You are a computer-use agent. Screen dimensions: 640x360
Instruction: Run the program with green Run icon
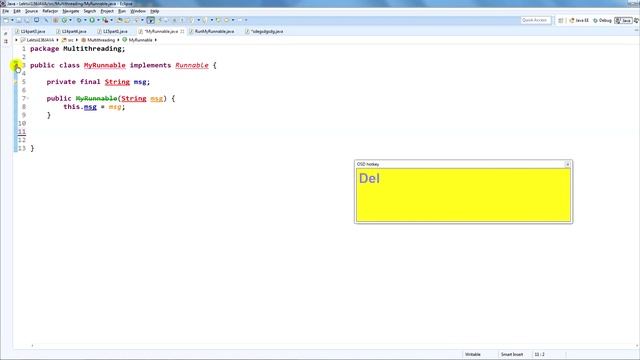[x=92, y=20]
